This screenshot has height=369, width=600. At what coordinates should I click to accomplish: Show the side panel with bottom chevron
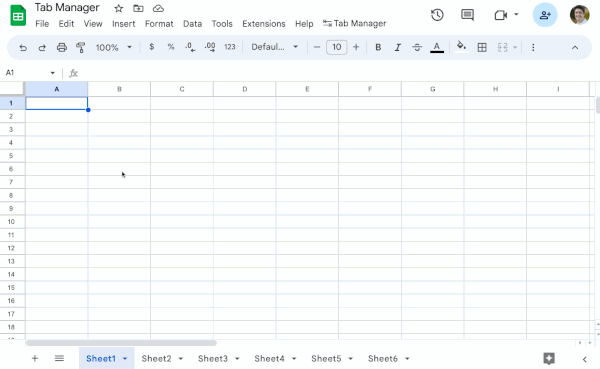[584, 359]
